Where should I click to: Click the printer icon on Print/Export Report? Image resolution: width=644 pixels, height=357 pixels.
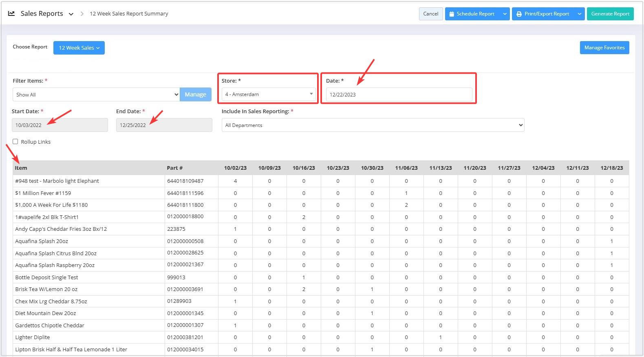[519, 14]
